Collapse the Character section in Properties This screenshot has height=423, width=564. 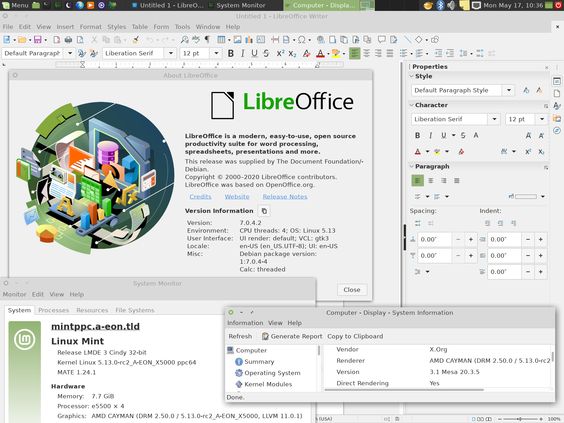tap(412, 105)
